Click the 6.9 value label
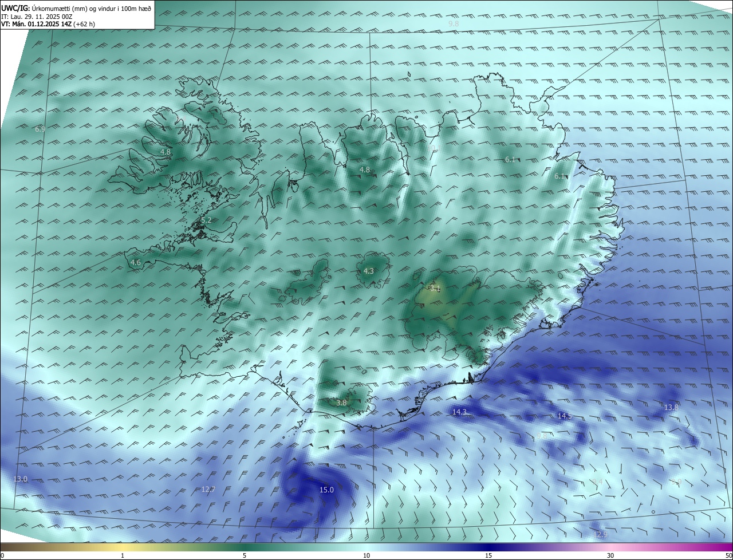 point(40,129)
